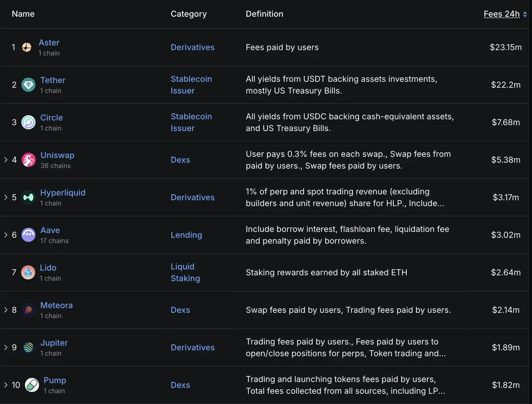Click the Aave ghost logo icon
532x404 pixels.
coord(28,235)
